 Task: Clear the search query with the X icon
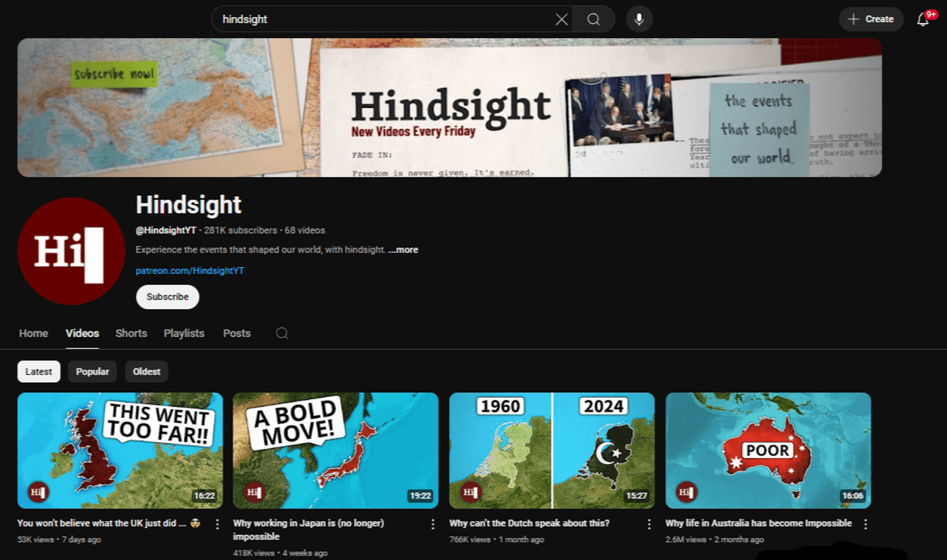tap(561, 19)
